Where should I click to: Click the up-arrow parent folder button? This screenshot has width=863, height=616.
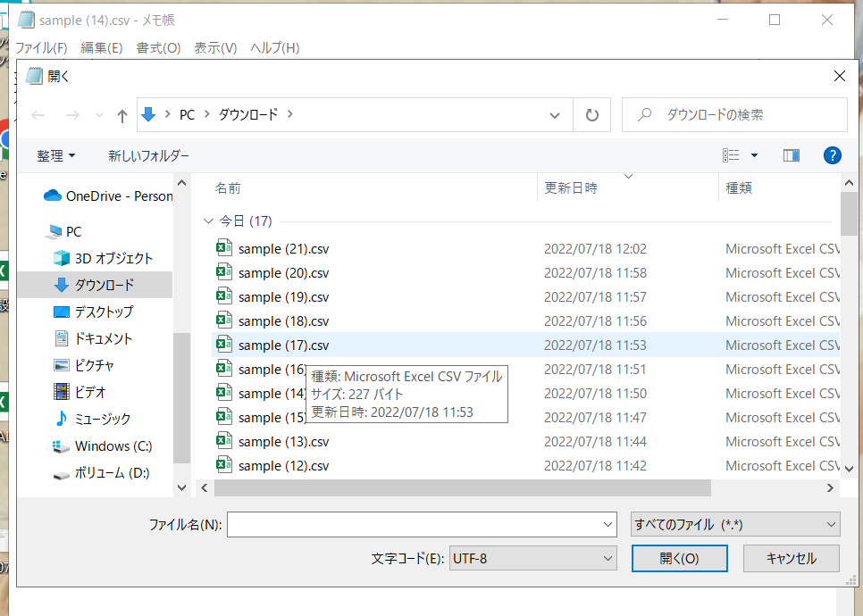(122, 115)
